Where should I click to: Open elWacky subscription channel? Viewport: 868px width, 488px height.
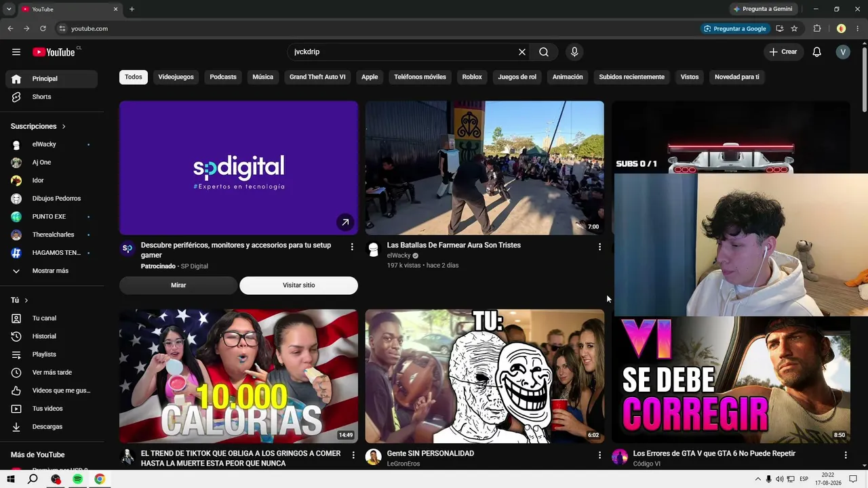(52, 144)
